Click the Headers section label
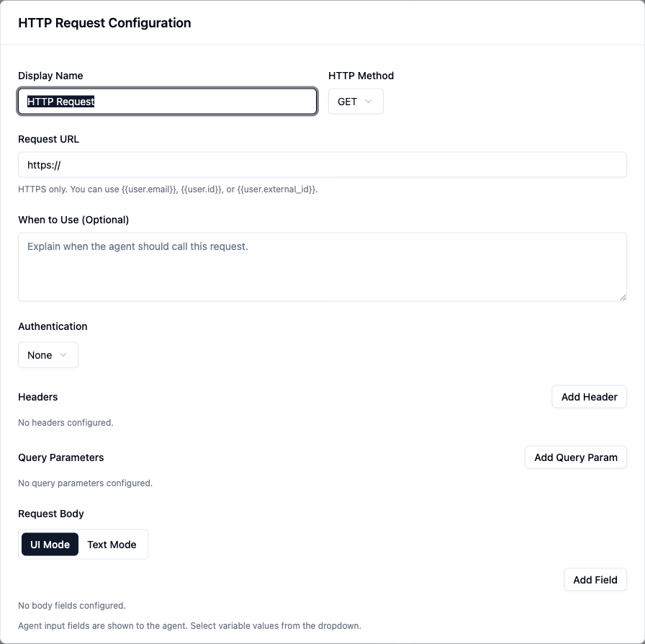Screen dimensions: 645x644 point(37,397)
